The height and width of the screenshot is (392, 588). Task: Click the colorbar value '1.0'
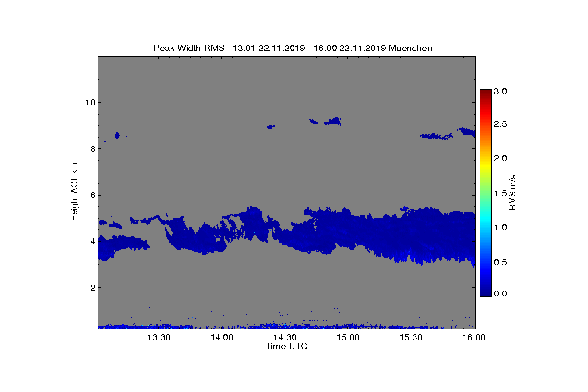point(500,228)
